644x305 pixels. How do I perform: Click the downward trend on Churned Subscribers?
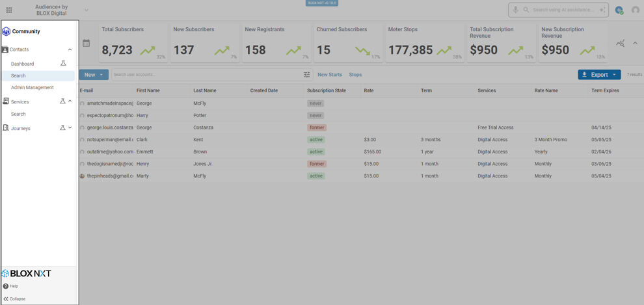pos(363,51)
